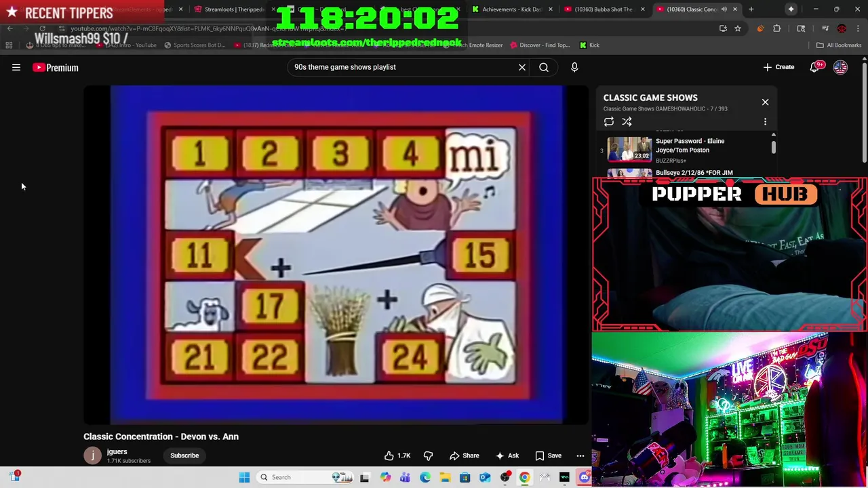Open OBS Studio on taskbar
Screen dimensions: 868x488
tap(505, 477)
